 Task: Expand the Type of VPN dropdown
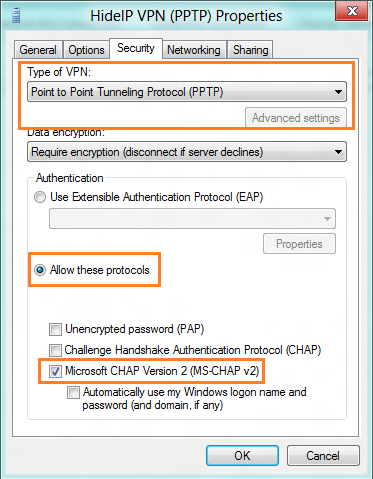[187, 92]
